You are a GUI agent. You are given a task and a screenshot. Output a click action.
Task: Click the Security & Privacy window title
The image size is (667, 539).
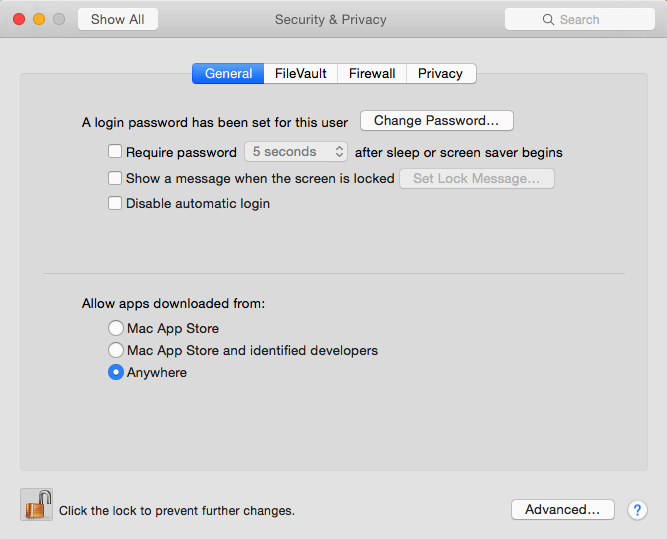(331, 20)
